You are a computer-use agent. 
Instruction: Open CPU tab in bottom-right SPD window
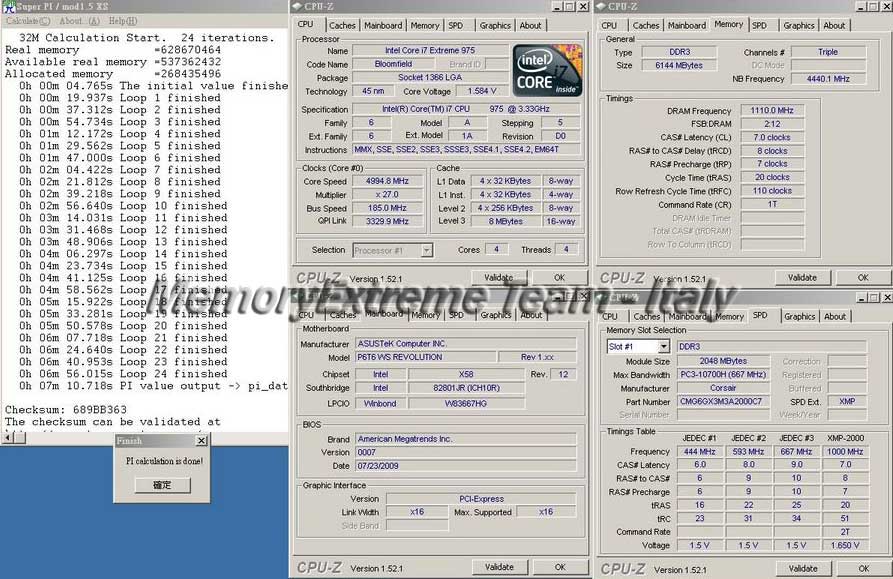[609, 317]
